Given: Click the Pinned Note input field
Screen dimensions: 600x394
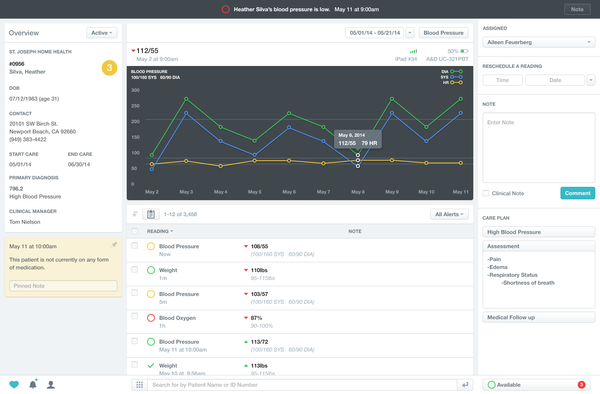Looking at the screenshot, I should [63, 286].
